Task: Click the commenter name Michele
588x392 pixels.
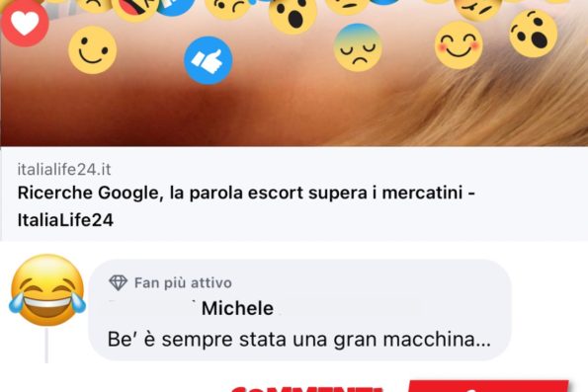Action: [x=237, y=308]
